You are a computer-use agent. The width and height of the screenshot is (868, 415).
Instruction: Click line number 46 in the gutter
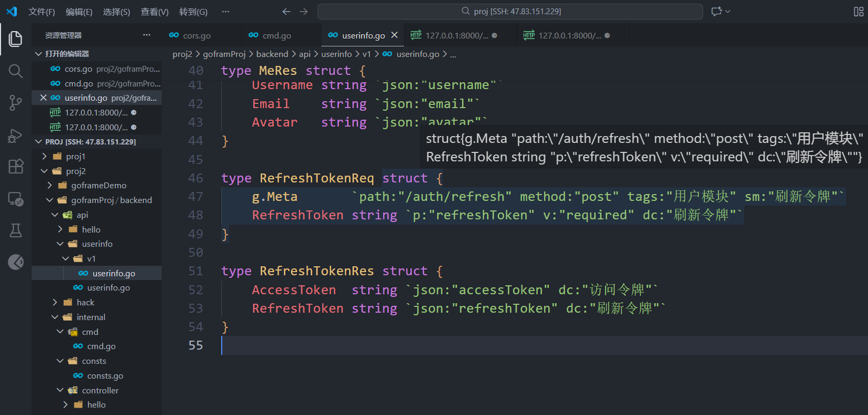pyautogui.click(x=195, y=178)
